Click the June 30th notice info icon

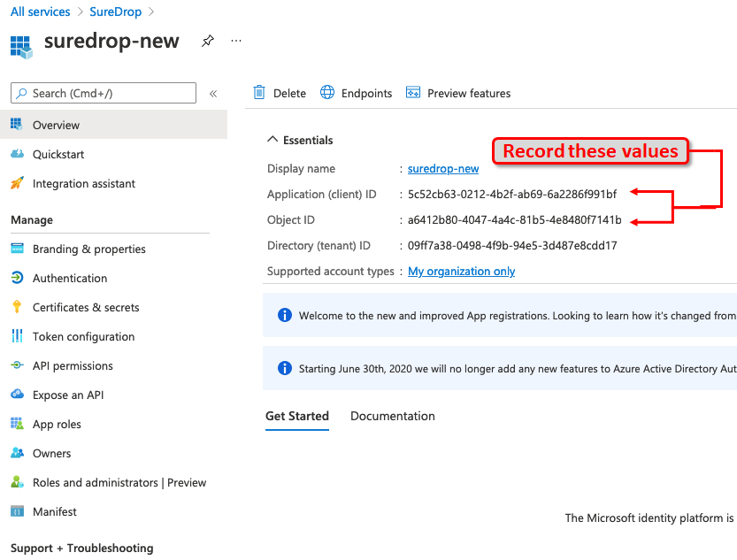click(285, 368)
